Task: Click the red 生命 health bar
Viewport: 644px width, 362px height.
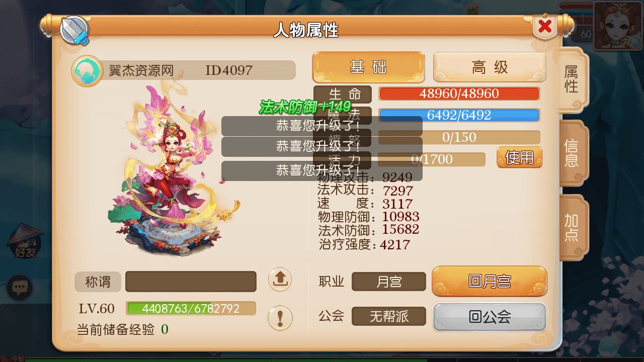Action: [459, 94]
